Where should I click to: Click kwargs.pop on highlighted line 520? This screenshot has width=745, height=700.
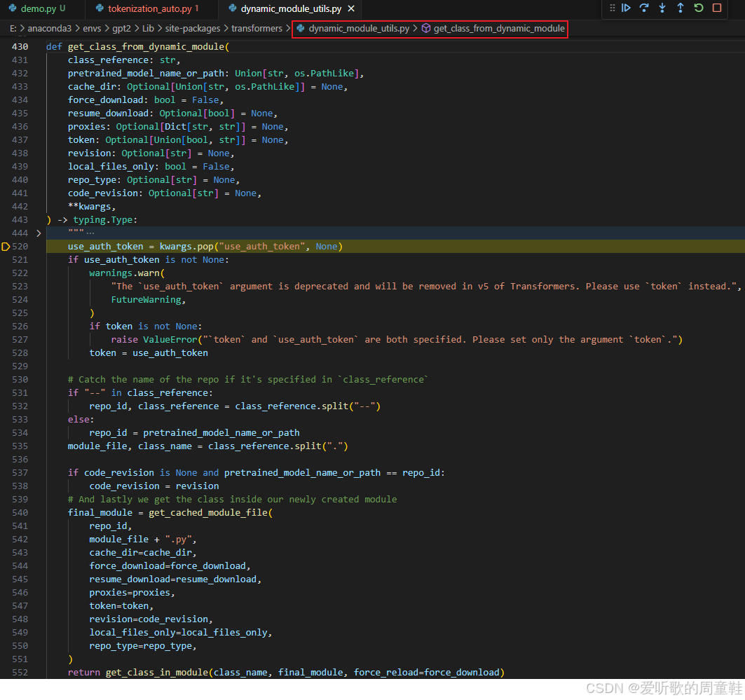pyautogui.click(x=186, y=247)
